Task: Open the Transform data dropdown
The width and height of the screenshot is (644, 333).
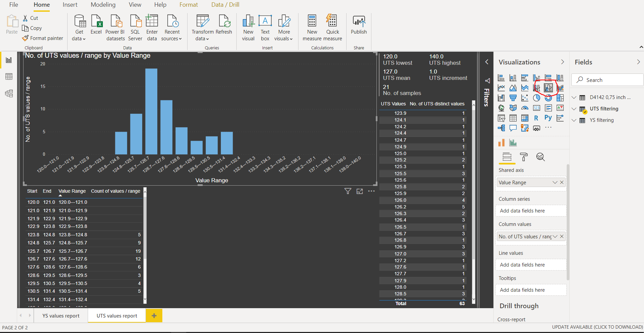Action: point(203,28)
